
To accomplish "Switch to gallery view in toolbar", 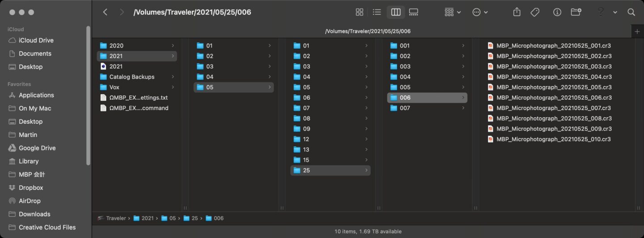I will [x=413, y=12].
